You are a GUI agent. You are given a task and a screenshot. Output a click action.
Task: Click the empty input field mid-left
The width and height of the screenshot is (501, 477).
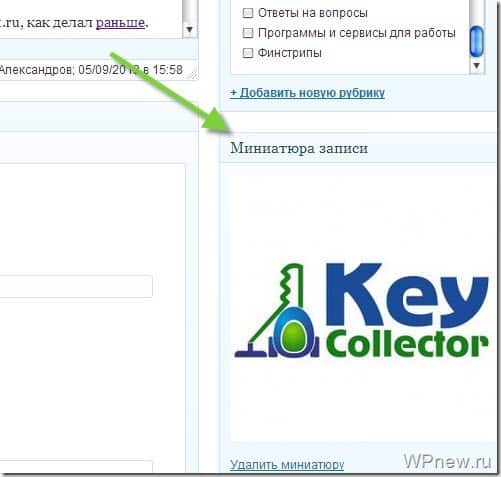click(76, 286)
